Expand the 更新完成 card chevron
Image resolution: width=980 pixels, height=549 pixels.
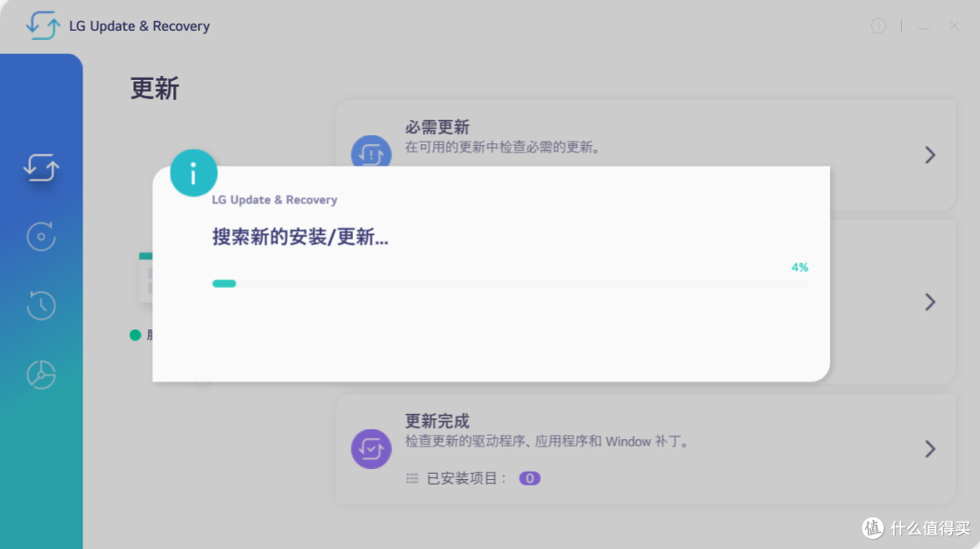click(930, 449)
